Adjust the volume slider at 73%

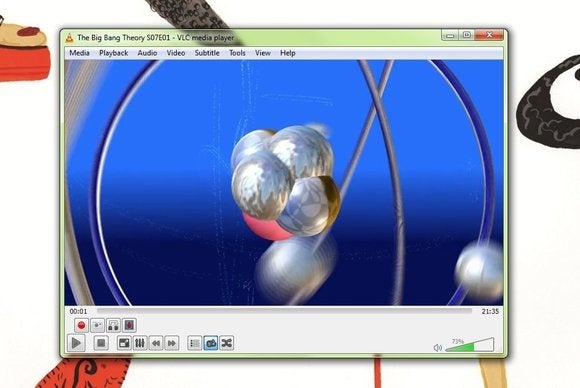pyautogui.click(x=470, y=345)
